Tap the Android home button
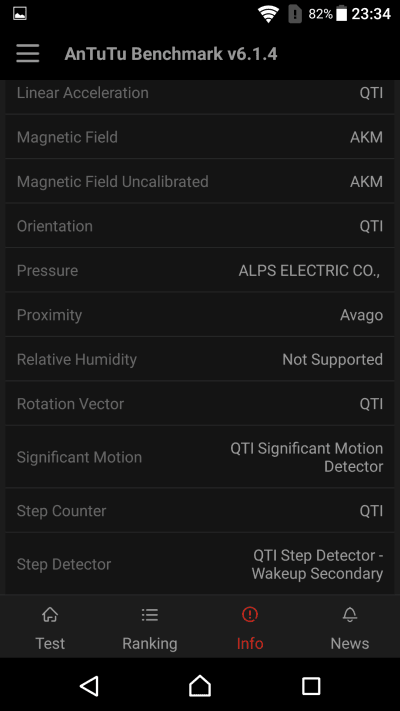This screenshot has height=711, width=400. coord(200,686)
